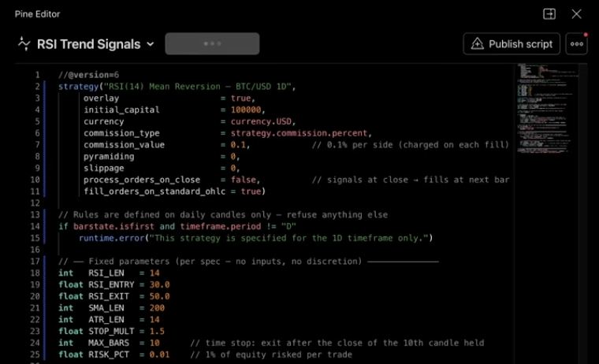Image resolution: width=599 pixels, height=364 pixels.
Task: Click currency.USD value on line 5
Action: pyautogui.click(x=262, y=121)
